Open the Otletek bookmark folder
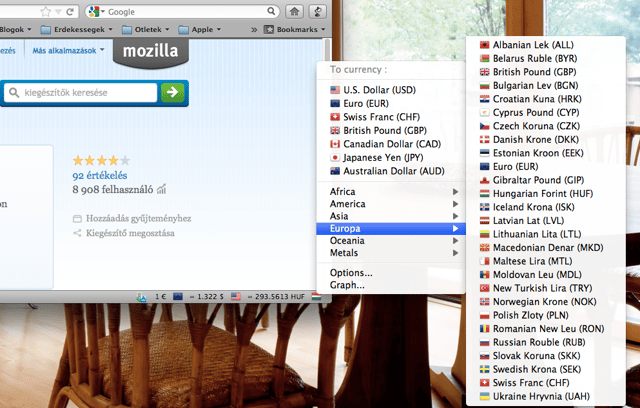640x408 pixels. tap(146, 29)
